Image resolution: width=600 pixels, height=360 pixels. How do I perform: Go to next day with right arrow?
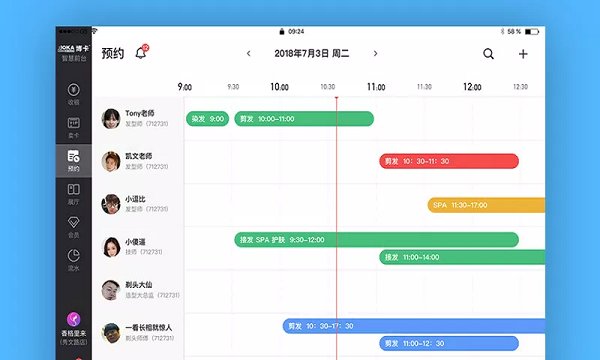375,54
